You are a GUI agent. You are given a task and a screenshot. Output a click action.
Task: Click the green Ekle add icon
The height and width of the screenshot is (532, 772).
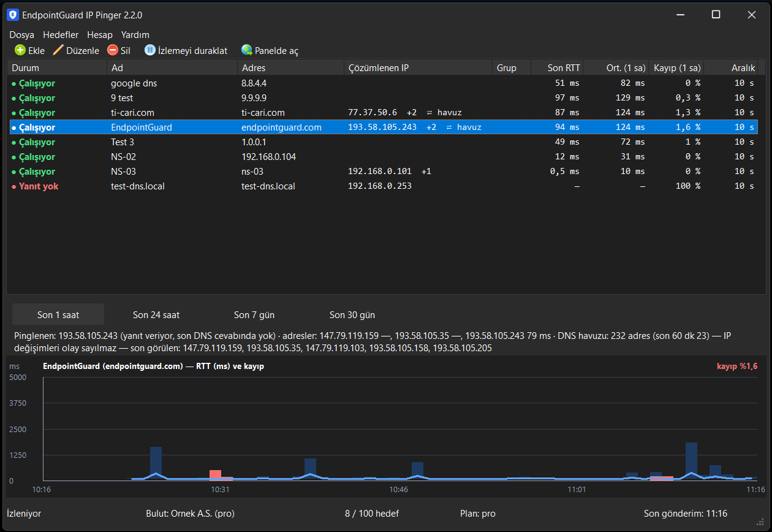20,50
